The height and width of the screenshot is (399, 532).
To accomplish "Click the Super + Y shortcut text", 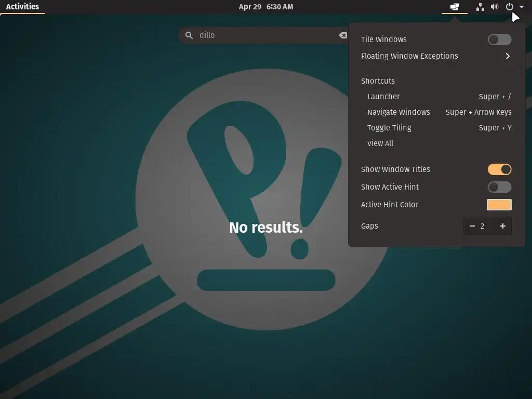I will (495, 128).
